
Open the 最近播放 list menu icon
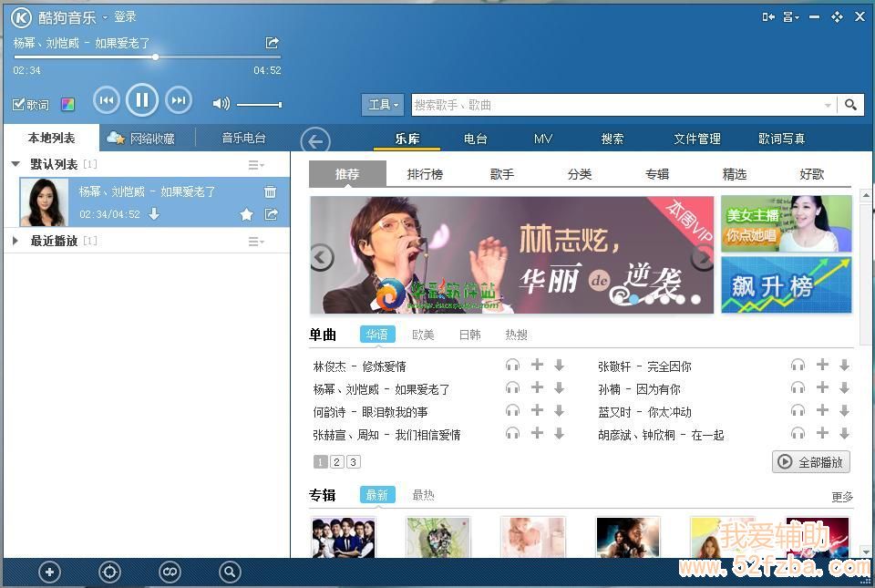256,241
